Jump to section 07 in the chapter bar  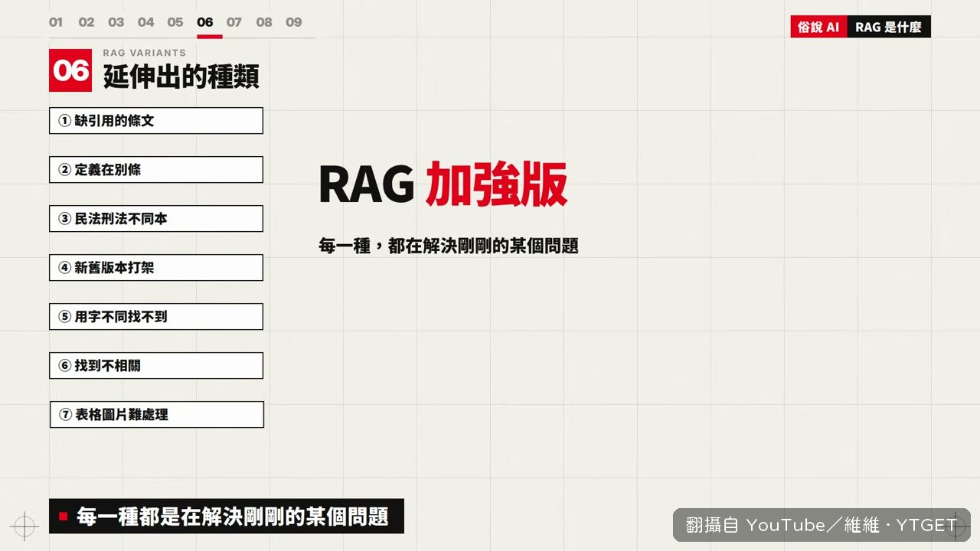click(x=234, y=22)
